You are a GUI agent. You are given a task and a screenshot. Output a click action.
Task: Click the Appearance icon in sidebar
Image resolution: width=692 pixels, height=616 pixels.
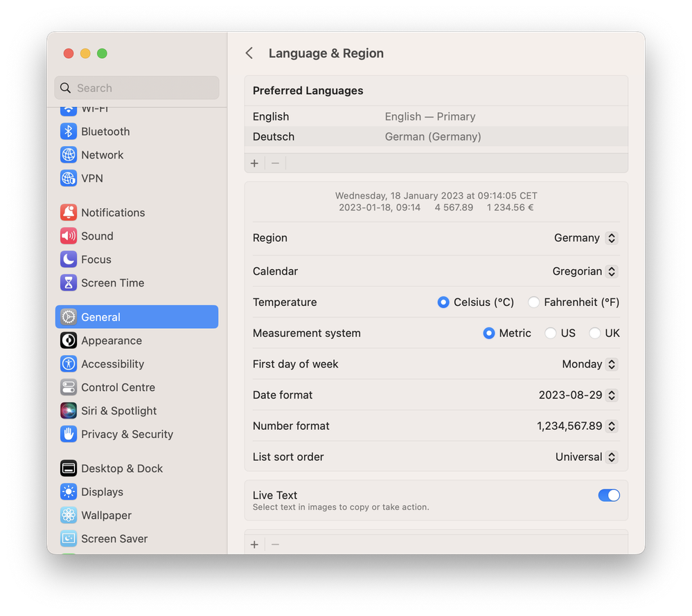[x=69, y=341]
